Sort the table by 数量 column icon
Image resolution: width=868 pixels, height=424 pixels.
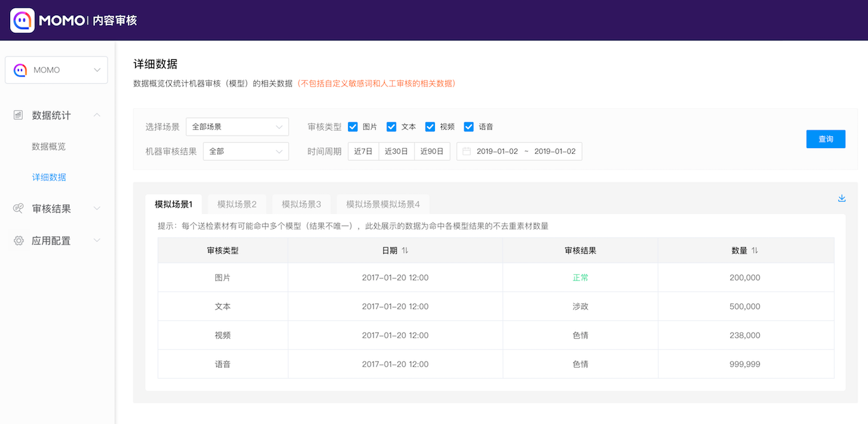755,251
